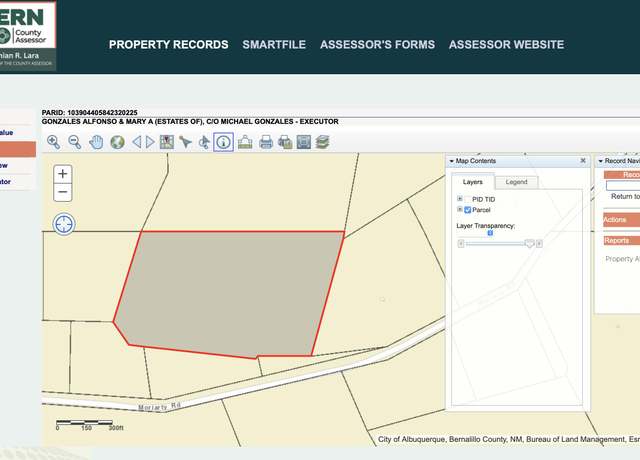
Task: Select the zoom out magnifier tool
Action: (75, 142)
